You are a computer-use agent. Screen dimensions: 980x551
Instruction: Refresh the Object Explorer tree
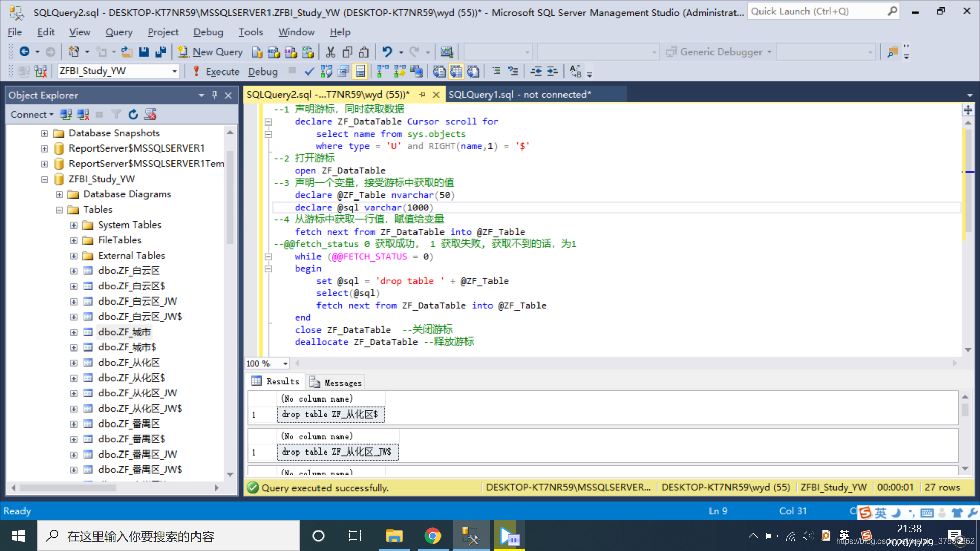(x=133, y=114)
